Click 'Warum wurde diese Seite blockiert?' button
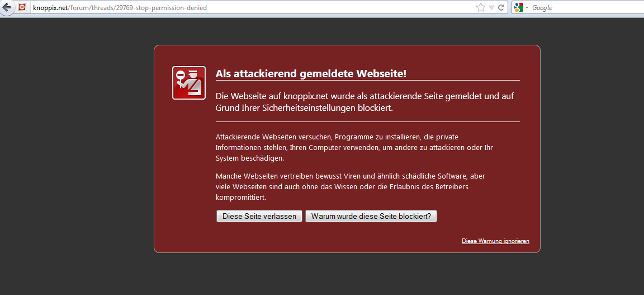This screenshot has height=295, width=644. pos(371,217)
